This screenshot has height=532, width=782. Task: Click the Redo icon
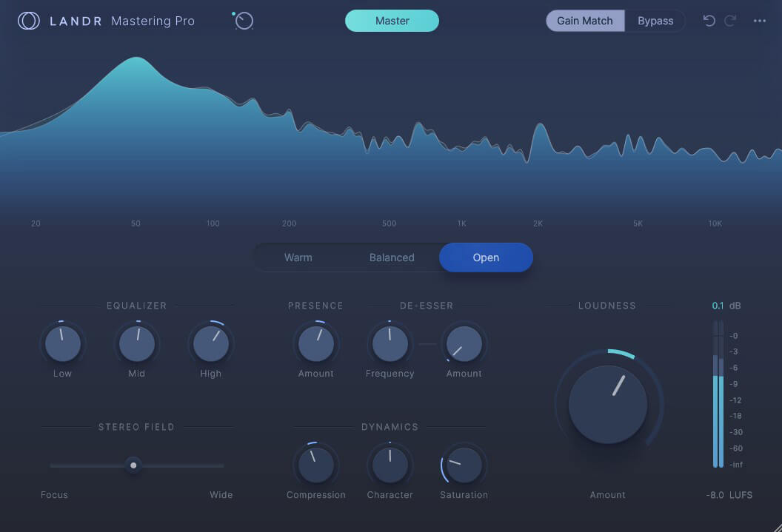click(x=729, y=21)
